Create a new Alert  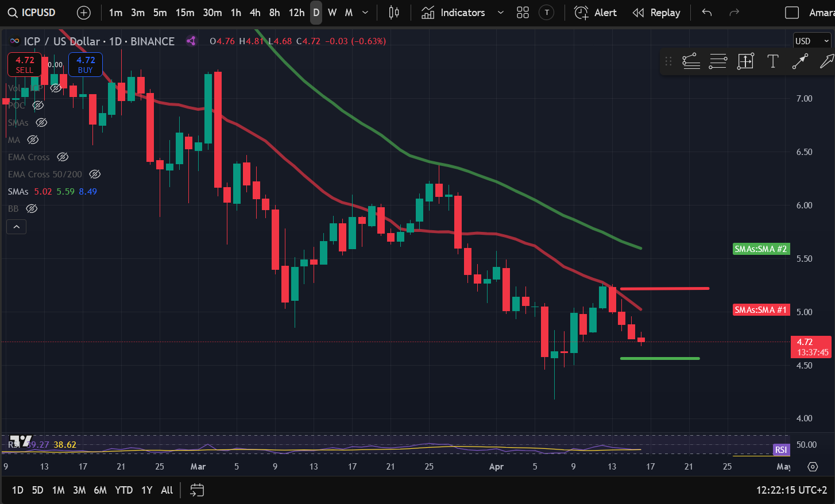point(596,13)
